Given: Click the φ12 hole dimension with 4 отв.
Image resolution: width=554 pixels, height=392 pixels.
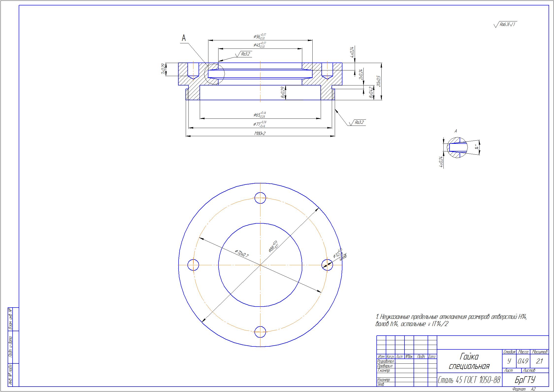Looking at the screenshot, I should 340,254.
